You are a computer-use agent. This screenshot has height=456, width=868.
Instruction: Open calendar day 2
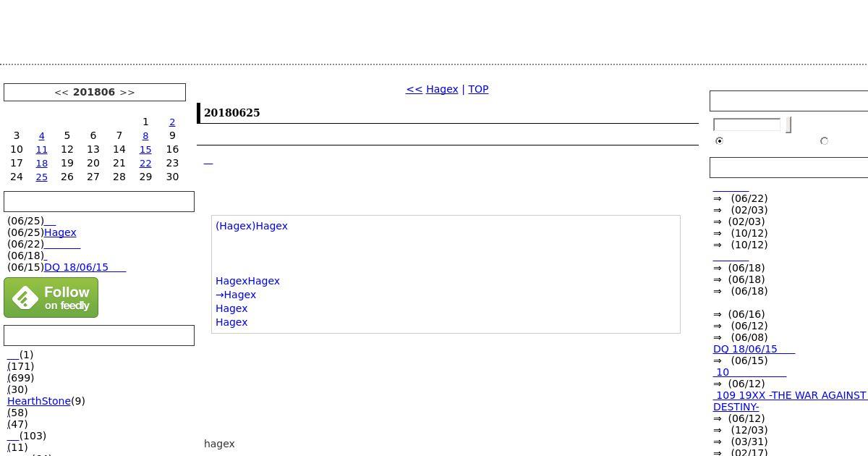172,122
